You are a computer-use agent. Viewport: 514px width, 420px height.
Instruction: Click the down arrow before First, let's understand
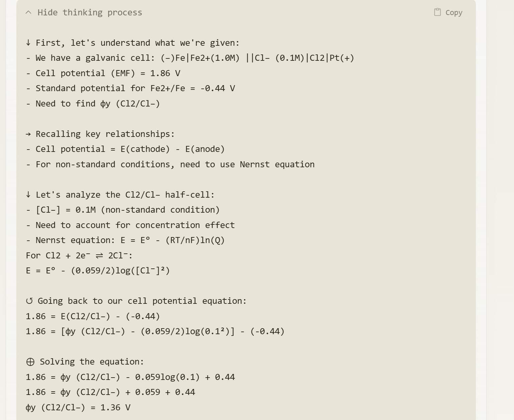click(28, 43)
